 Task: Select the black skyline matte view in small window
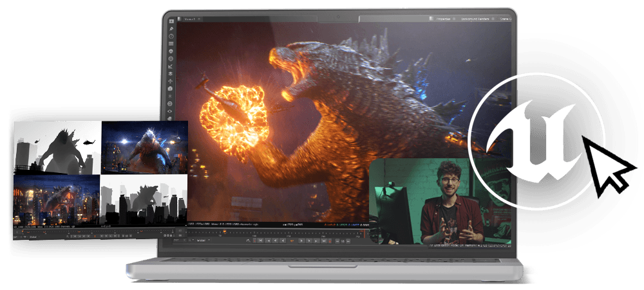(144, 200)
